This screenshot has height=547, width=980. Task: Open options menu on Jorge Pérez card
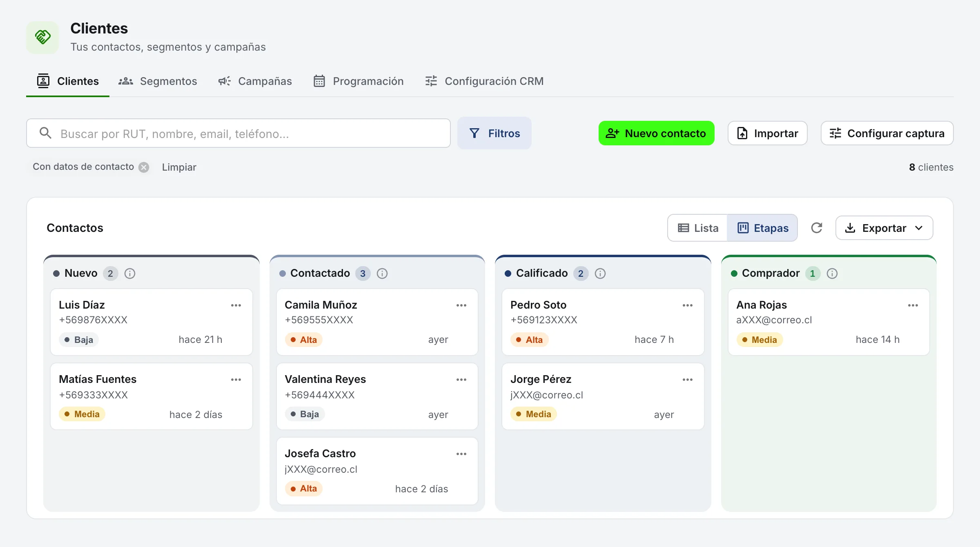(x=688, y=380)
